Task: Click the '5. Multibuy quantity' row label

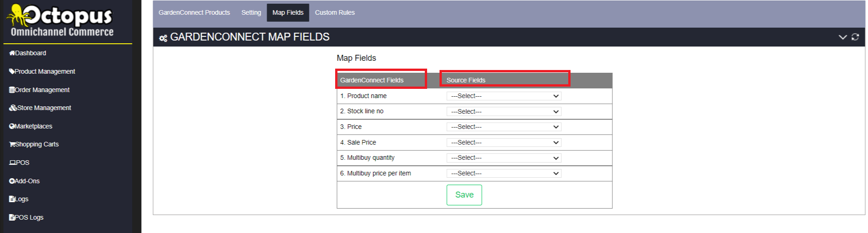Action: tap(367, 157)
